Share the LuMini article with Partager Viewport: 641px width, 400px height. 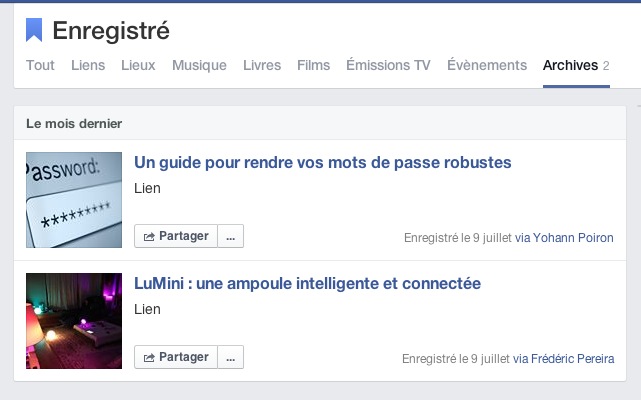[x=176, y=357]
